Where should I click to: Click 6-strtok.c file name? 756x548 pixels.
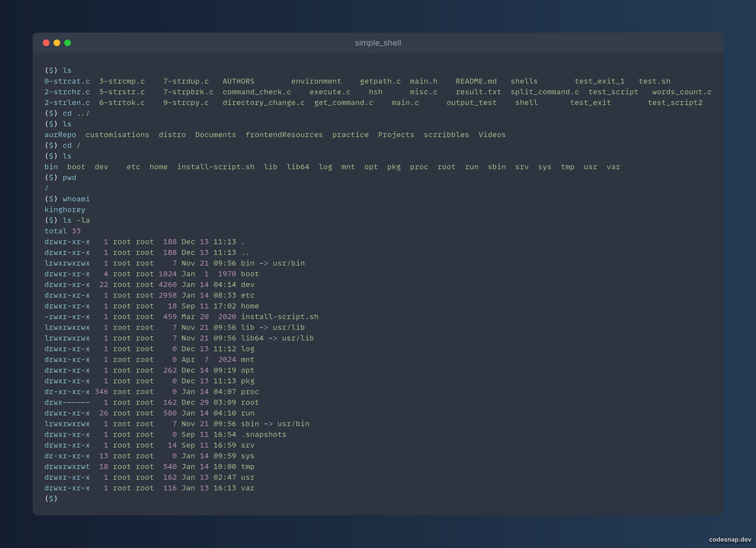tap(122, 103)
